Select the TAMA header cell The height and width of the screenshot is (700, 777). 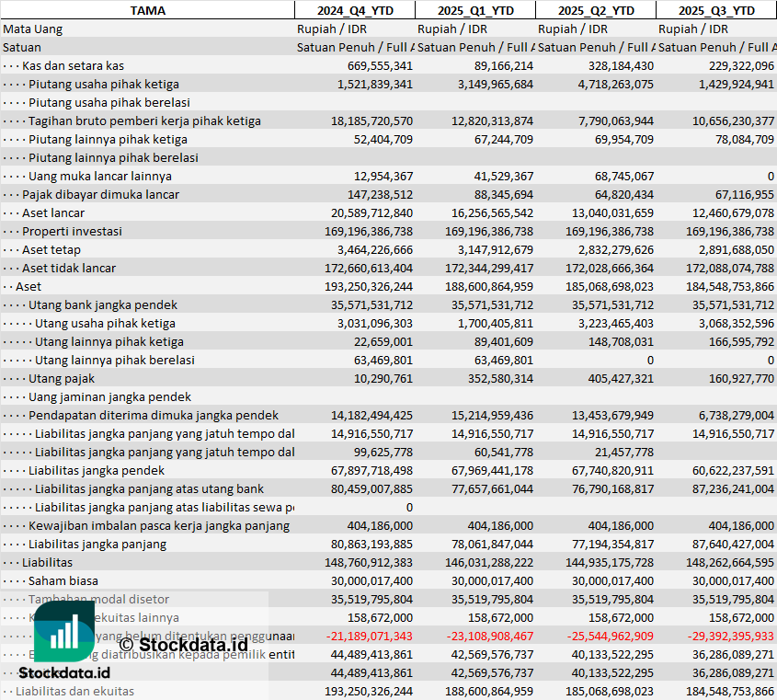[x=147, y=10]
